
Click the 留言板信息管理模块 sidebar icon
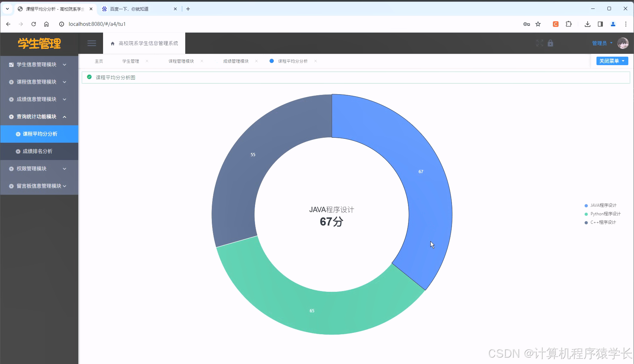[x=11, y=186]
